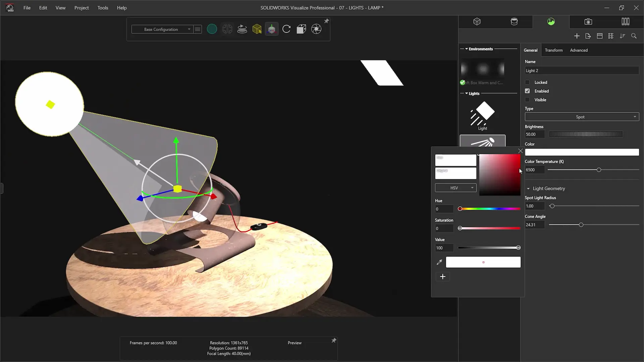This screenshot has height=362, width=644.
Task: Enable the Locked checkbox
Action: point(527,82)
